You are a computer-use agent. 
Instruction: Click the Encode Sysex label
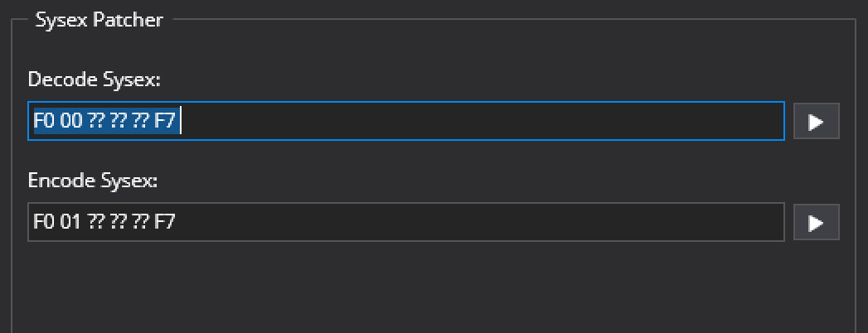pos(93,181)
